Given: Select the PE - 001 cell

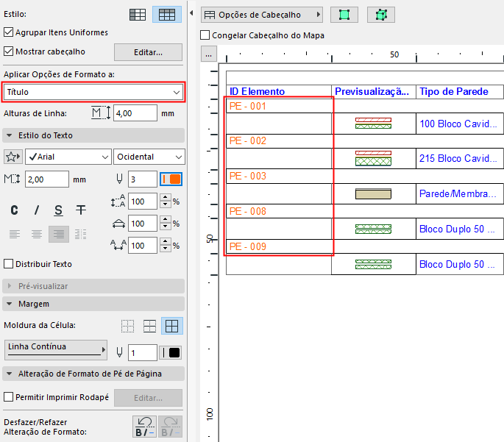Looking at the screenshot, I should [x=279, y=106].
